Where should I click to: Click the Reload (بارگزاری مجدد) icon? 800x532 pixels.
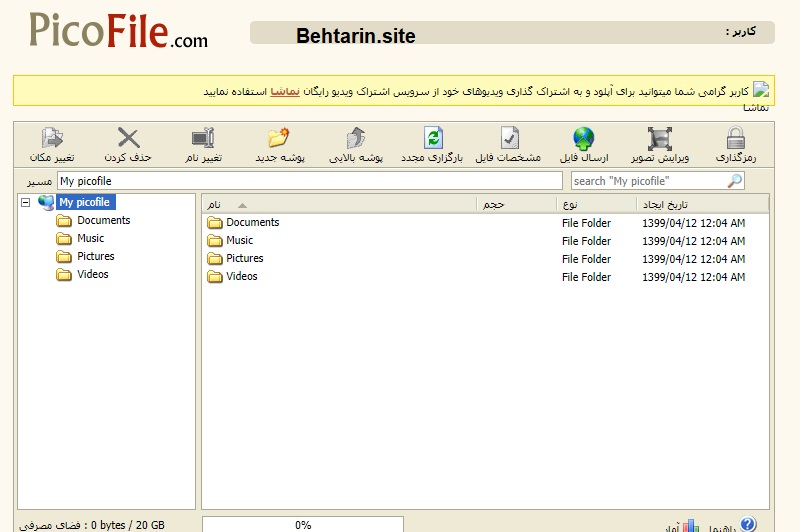coord(433,138)
